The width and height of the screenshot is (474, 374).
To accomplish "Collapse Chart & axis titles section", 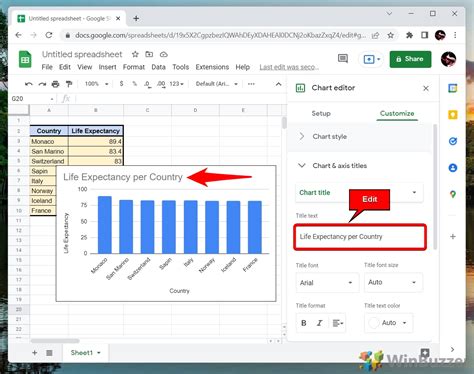I will (x=360, y=166).
